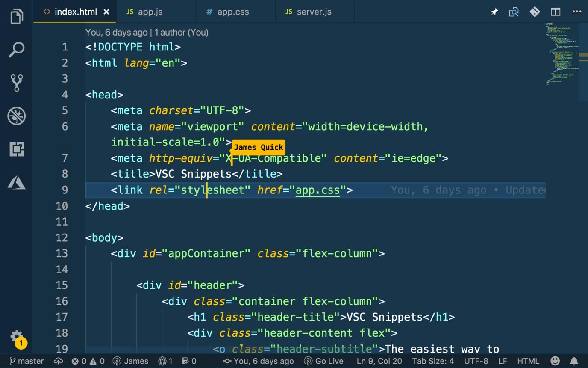Open the More Actions ellipsis menu
Viewport: 588px width, 368px height.
576,12
